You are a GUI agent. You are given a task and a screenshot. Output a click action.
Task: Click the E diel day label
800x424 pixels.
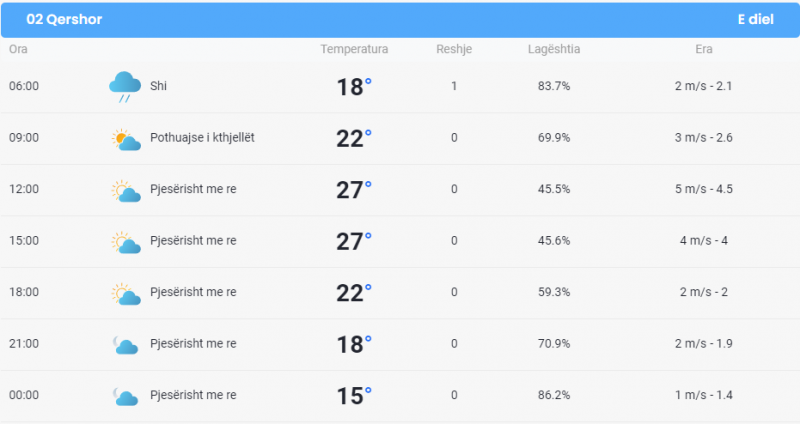coord(756,19)
